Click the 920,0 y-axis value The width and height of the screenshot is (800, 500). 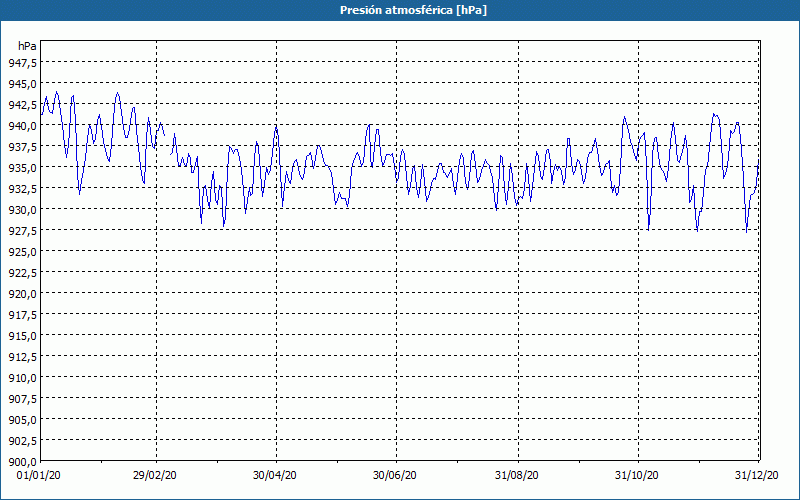coord(22,294)
